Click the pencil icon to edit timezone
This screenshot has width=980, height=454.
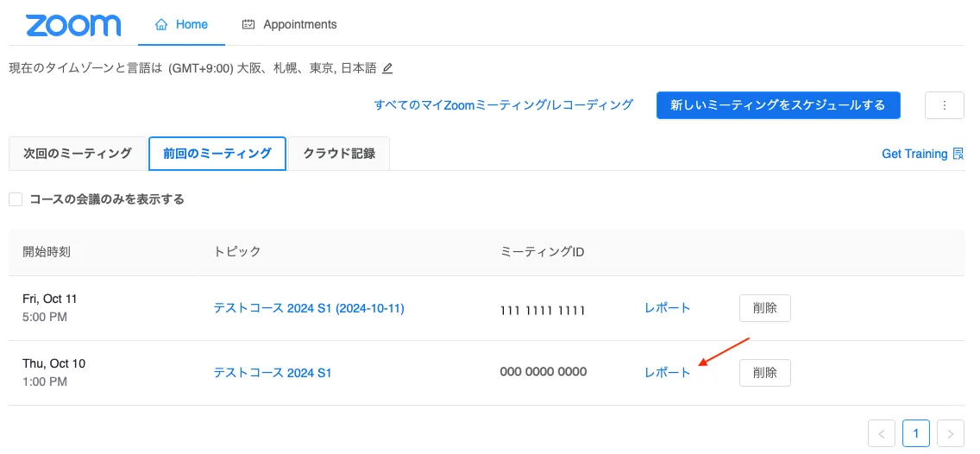pyautogui.click(x=387, y=68)
